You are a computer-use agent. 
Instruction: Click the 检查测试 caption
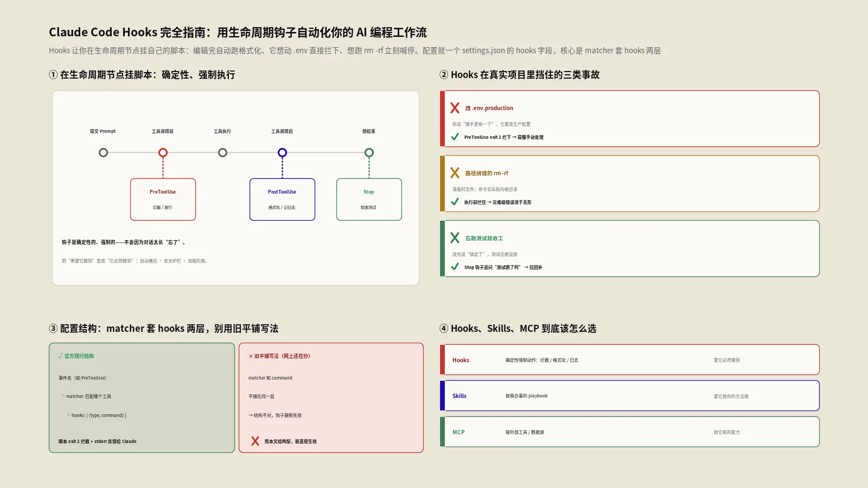(369, 208)
